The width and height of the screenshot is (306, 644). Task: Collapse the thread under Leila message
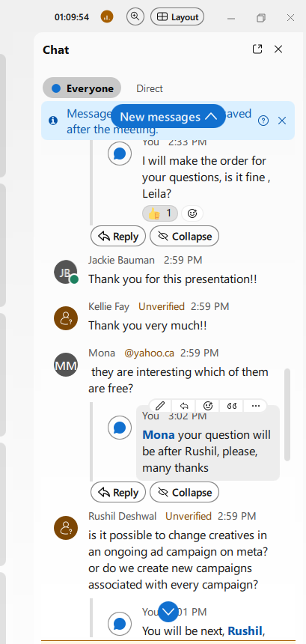click(x=185, y=236)
